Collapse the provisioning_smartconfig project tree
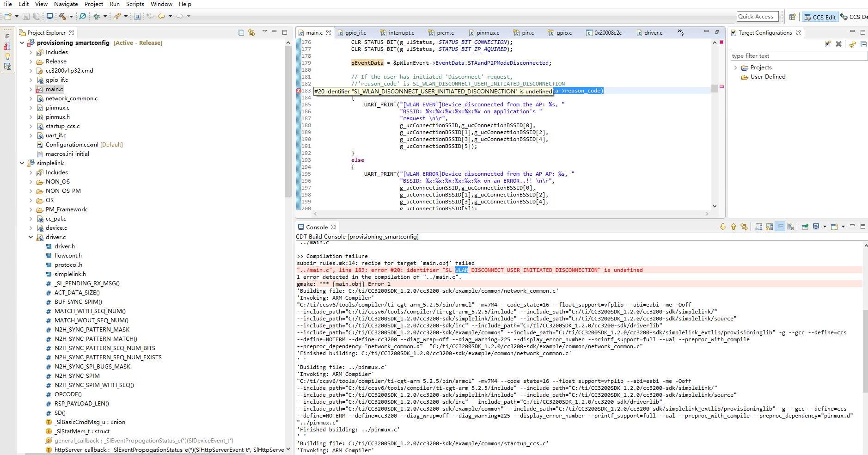Image resolution: width=868 pixels, height=455 pixels. (22, 43)
